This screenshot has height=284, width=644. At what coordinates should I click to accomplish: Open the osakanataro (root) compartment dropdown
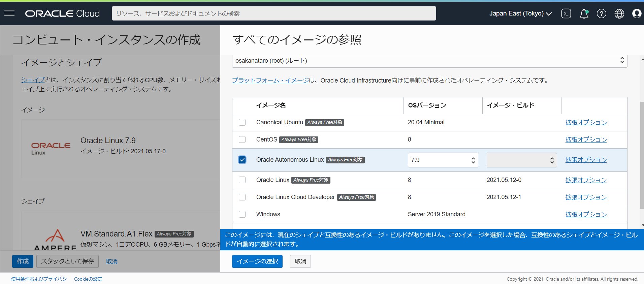tap(429, 61)
